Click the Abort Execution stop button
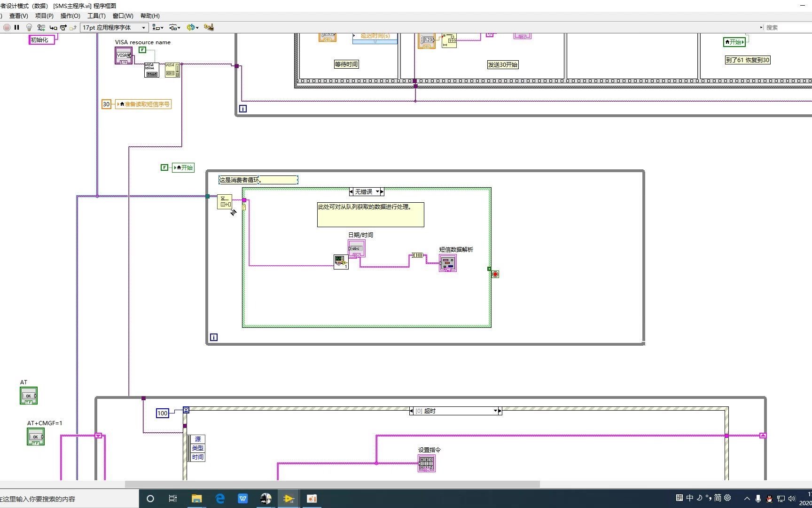 point(7,27)
